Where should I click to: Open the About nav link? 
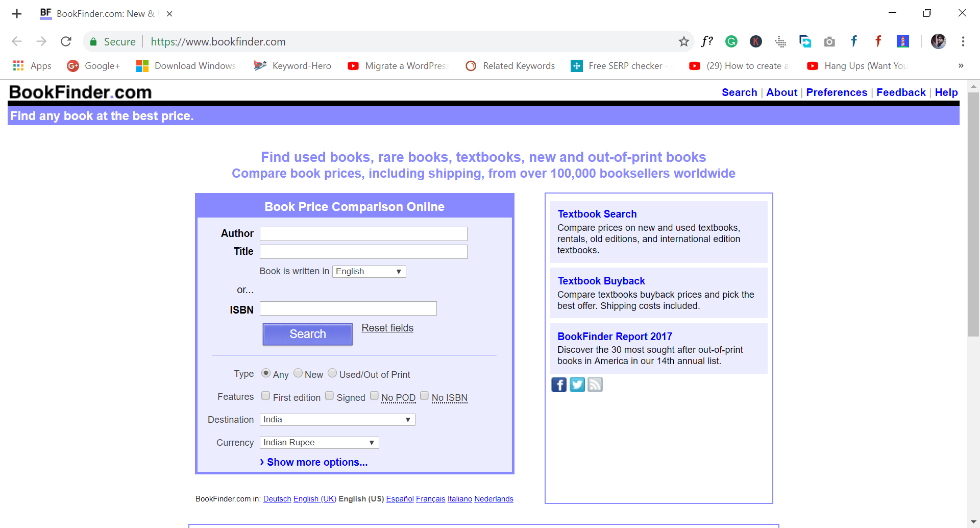(x=781, y=92)
